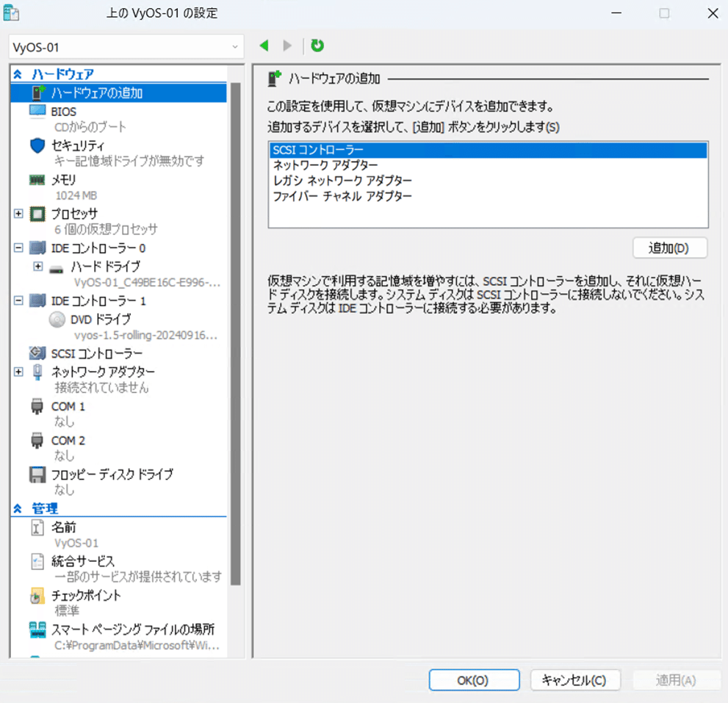This screenshot has width=728, height=703.
Task: Click the BIOS monitor icon
Action: click(37, 112)
